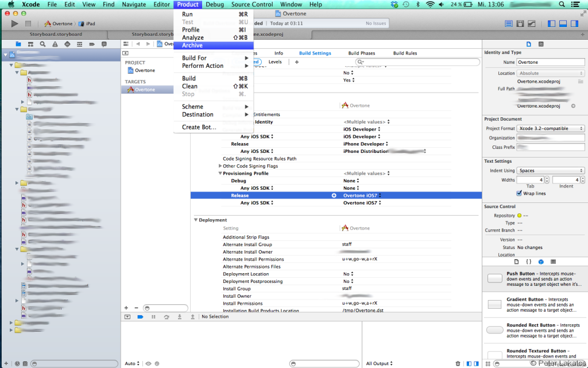Open the Project Format dropdown
588x368 pixels.
(x=550, y=128)
